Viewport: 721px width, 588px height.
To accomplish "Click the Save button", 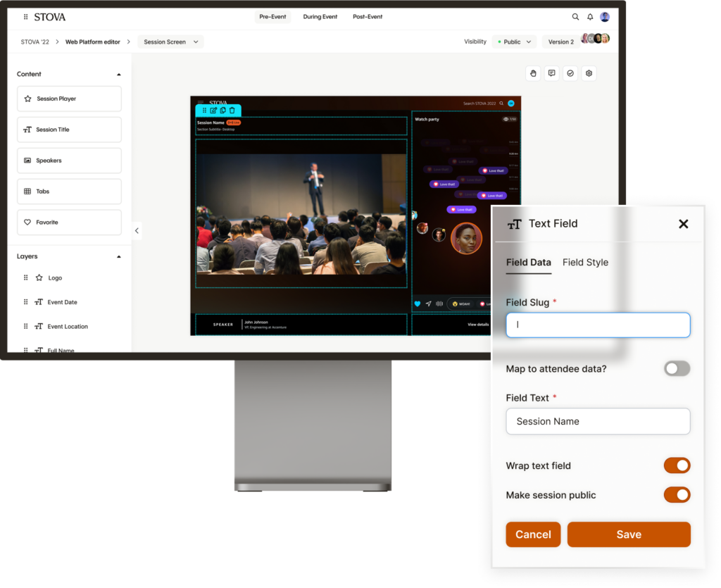I will click(x=628, y=534).
